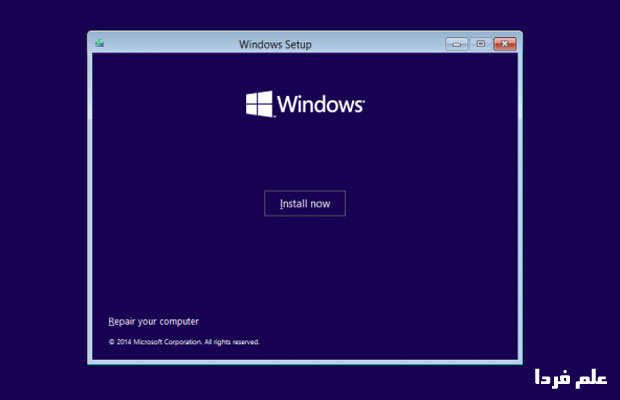Click the trademark symbol after the Windows wordmark
The width and height of the screenshot is (620, 400).
(x=362, y=99)
